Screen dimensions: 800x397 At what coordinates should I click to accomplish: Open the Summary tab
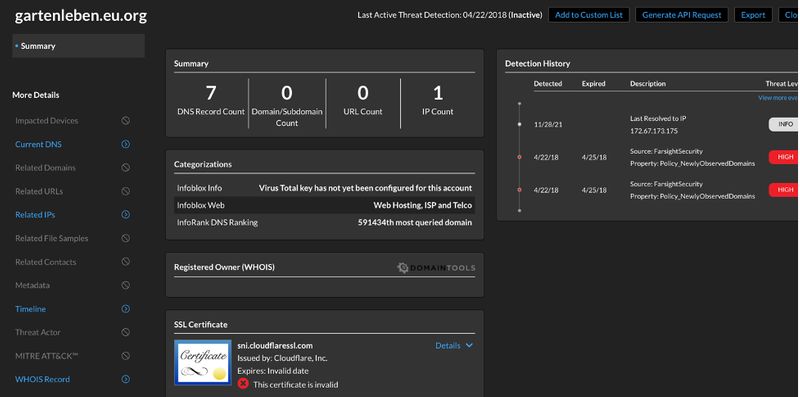79,46
